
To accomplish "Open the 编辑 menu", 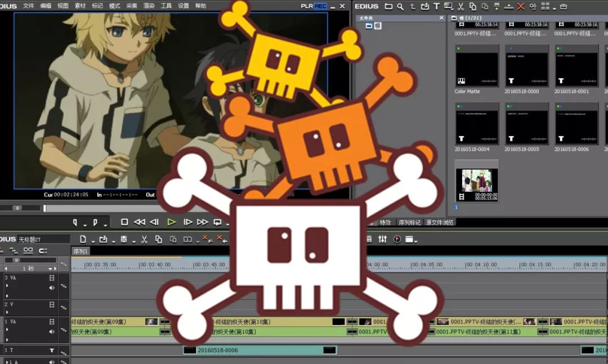I will click(46, 6).
